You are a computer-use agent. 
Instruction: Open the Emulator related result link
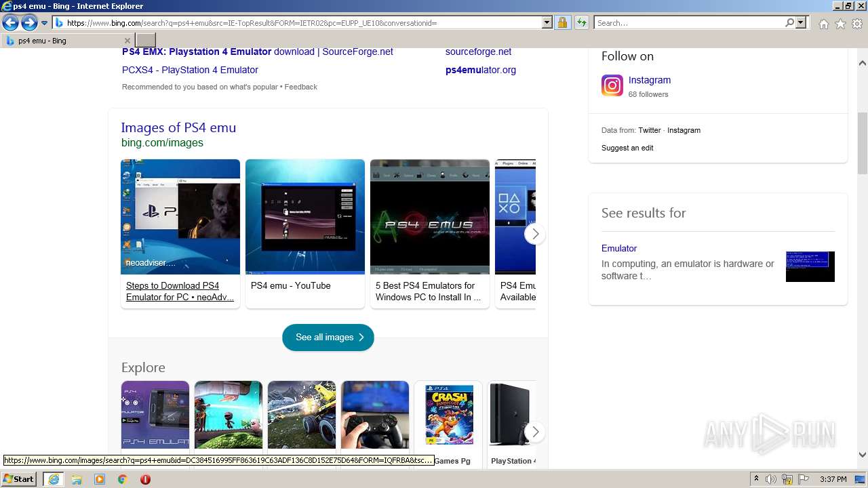tap(619, 248)
